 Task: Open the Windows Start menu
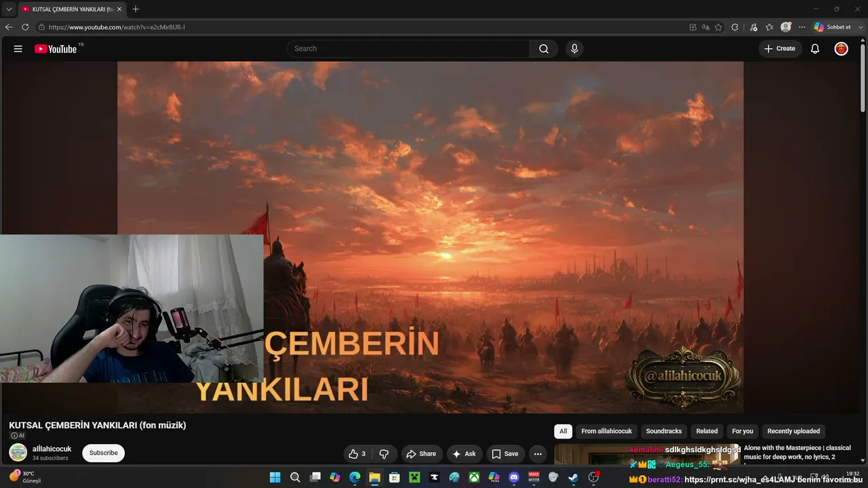(x=275, y=477)
